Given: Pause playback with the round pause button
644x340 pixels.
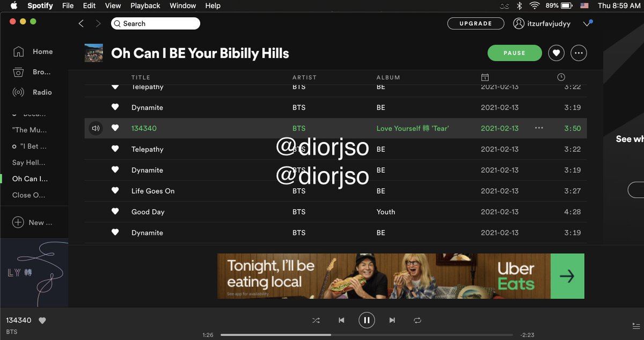Looking at the screenshot, I should click(367, 320).
